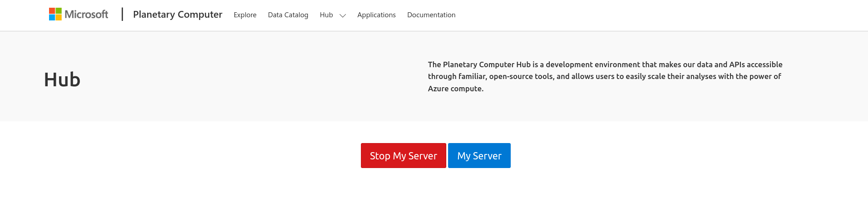Open the Applications page
Viewport: 868px width, 203px height.
[376, 15]
